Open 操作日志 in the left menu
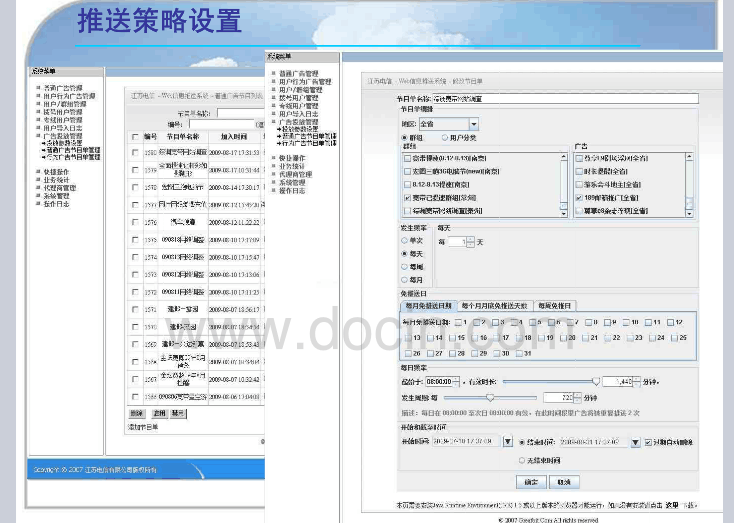The image size is (734, 523). (x=56, y=204)
